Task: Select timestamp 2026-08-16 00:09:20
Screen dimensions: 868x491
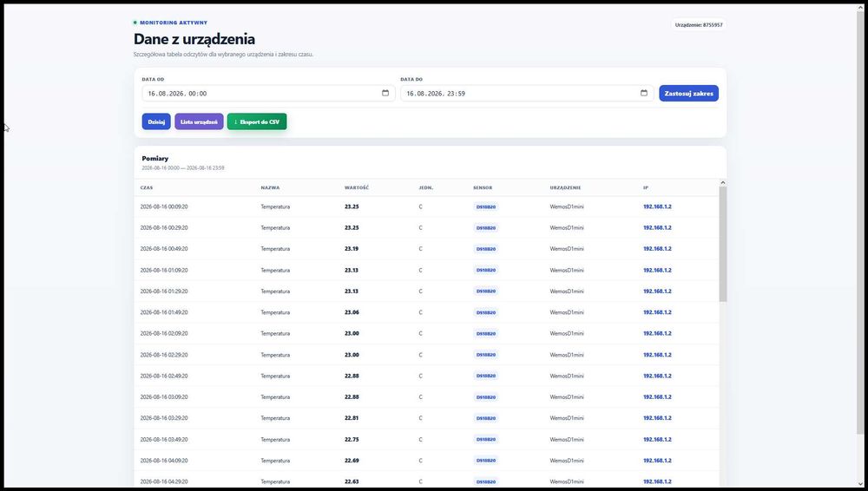Action: pos(164,206)
